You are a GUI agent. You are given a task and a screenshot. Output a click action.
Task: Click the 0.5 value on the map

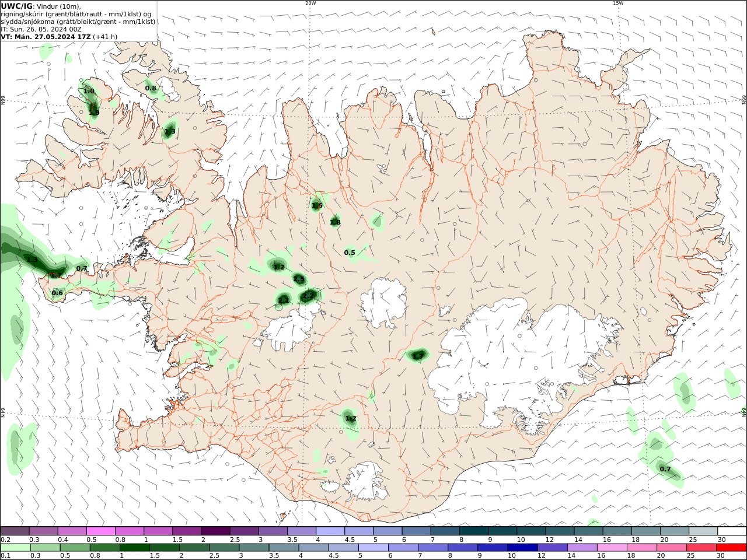[x=350, y=253]
